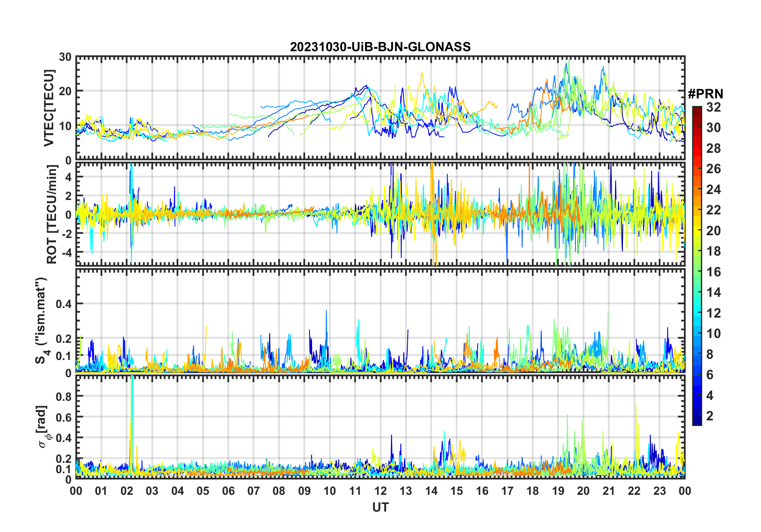Select hour label 11 on the UT axis

pyautogui.click(x=355, y=491)
